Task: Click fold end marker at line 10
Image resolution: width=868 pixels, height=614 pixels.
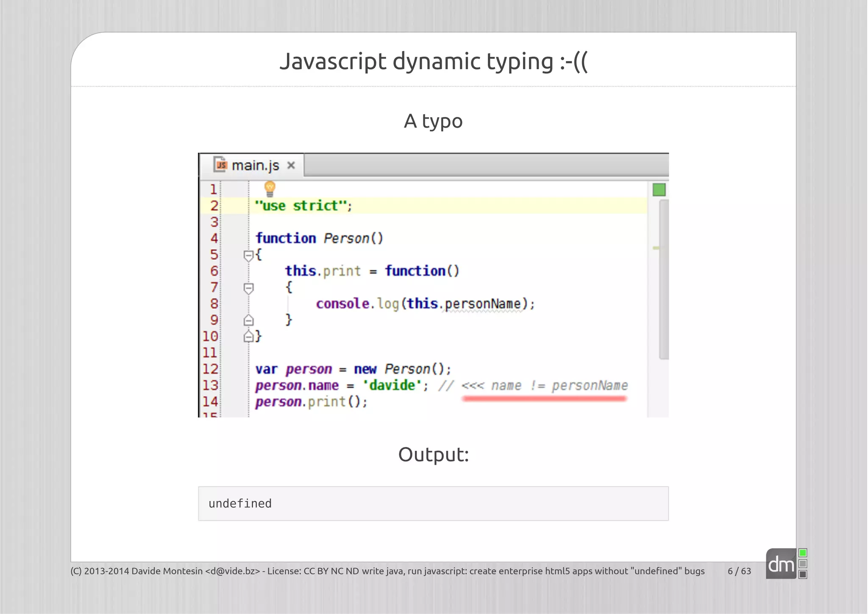Action: click(248, 337)
